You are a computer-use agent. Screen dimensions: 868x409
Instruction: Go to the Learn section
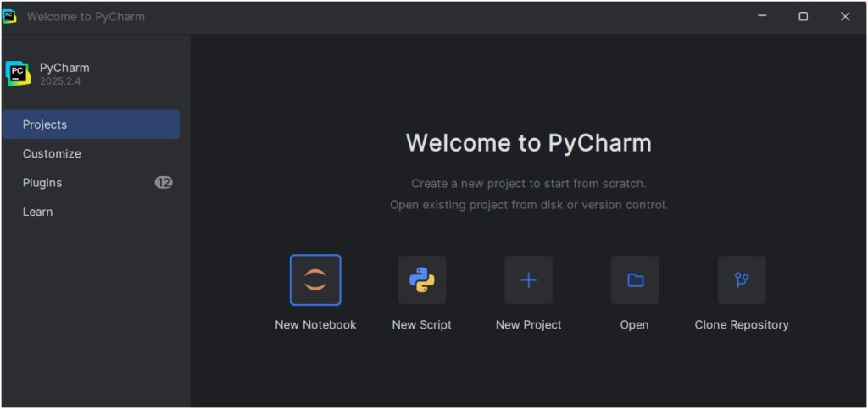click(x=38, y=212)
